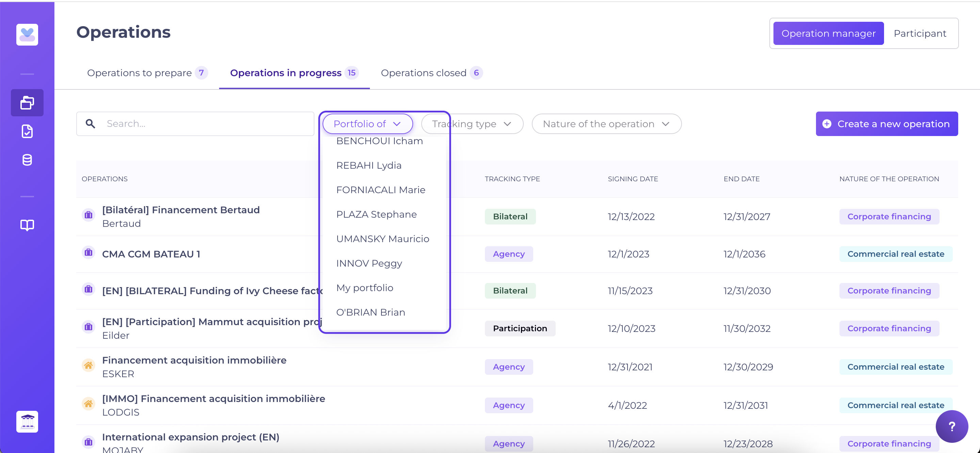Open the Operations stacked-windows sidebar icon
Screen dimensions: 980x453
(27, 103)
